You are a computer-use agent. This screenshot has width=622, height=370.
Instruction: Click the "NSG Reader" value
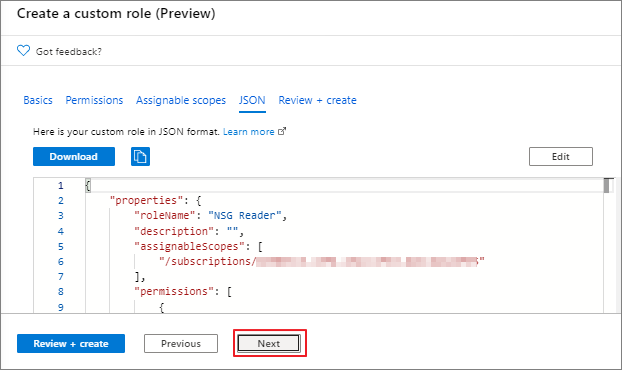[x=244, y=215]
